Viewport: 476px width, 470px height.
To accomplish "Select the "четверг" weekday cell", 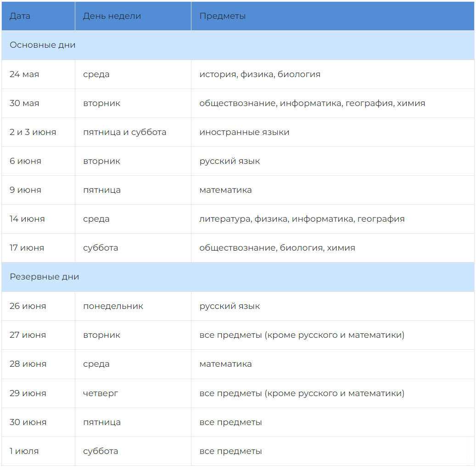I will tap(101, 393).
